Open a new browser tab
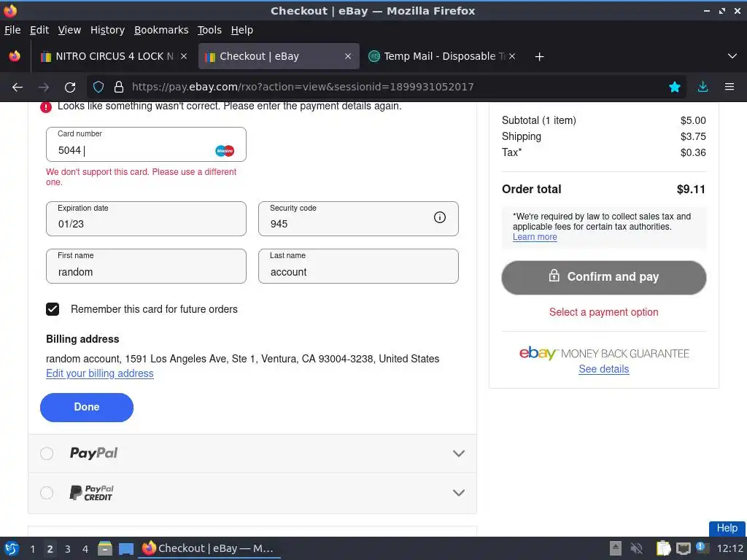Screen dimensions: 747x560 pos(539,57)
